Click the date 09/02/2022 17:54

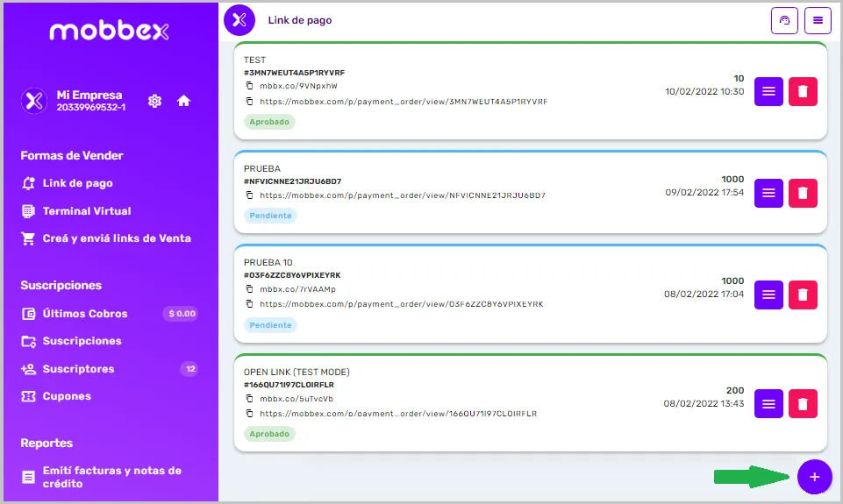point(704,192)
